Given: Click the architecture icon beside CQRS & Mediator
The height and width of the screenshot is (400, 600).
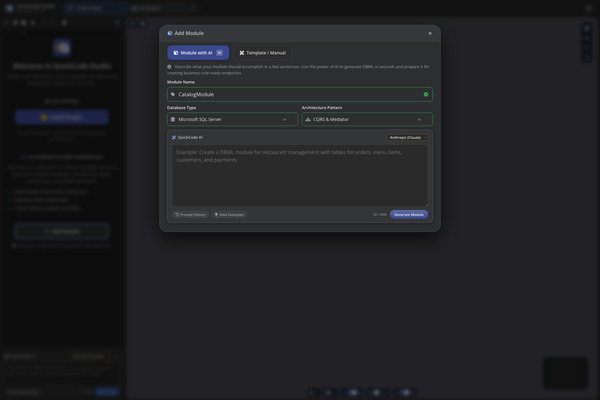Looking at the screenshot, I should [308, 119].
